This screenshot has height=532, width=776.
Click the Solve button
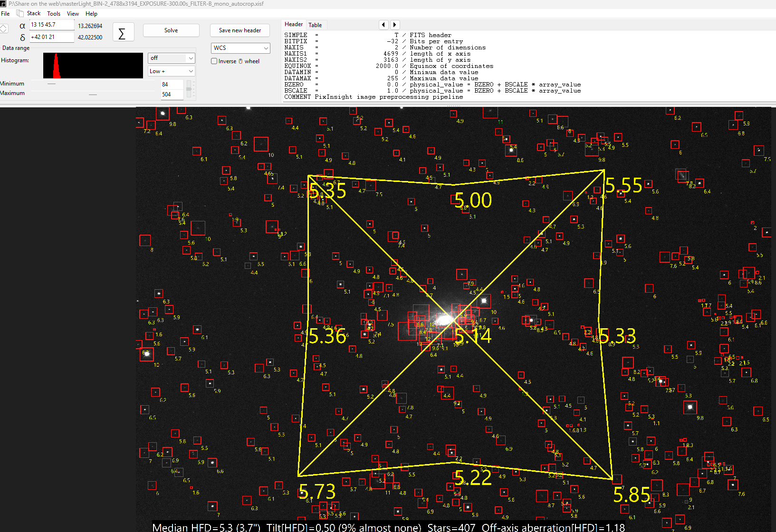pos(171,30)
